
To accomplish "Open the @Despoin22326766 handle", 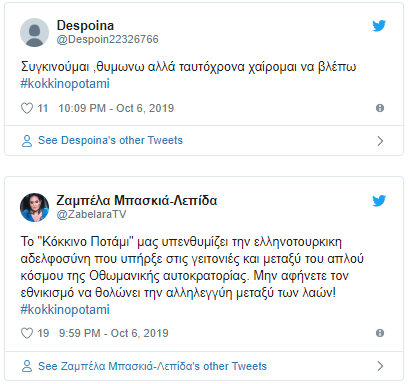I will 108,39.
